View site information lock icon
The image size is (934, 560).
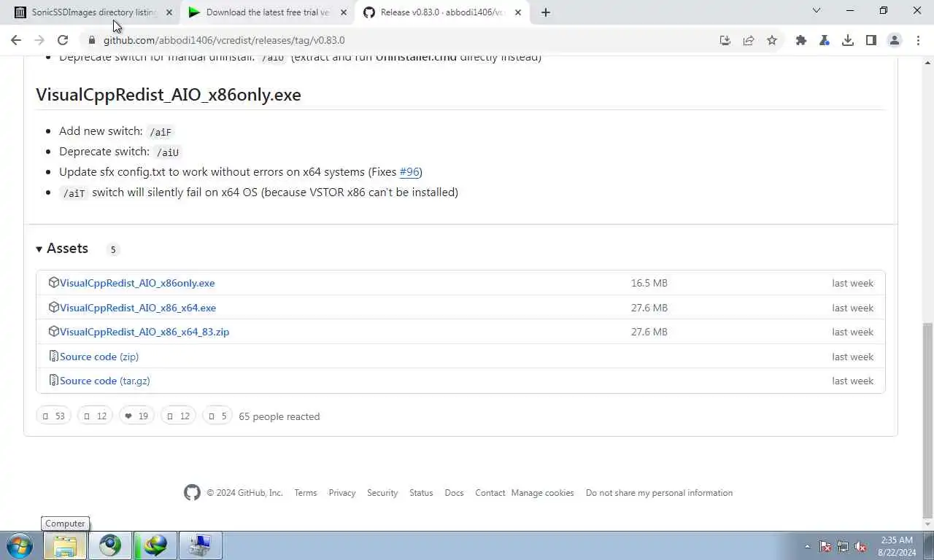(x=92, y=40)
